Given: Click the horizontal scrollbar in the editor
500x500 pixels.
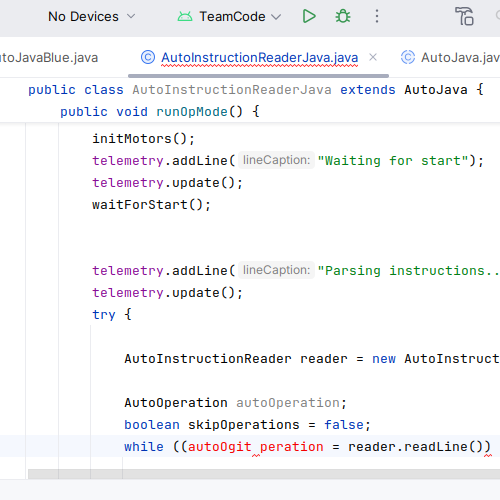Looking at the screenshot, I should pyautogui.click(x=264, y=474).
